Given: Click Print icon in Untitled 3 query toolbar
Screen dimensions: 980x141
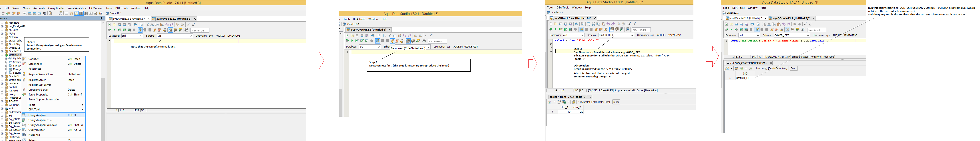Looking at the screenshot, I should pyautogui.click(x=135, y=25).
